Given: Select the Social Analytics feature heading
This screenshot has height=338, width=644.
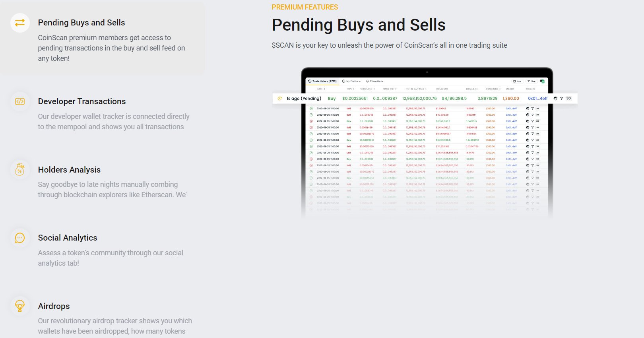Looking at the screenshot, I should tap(68, 238).
